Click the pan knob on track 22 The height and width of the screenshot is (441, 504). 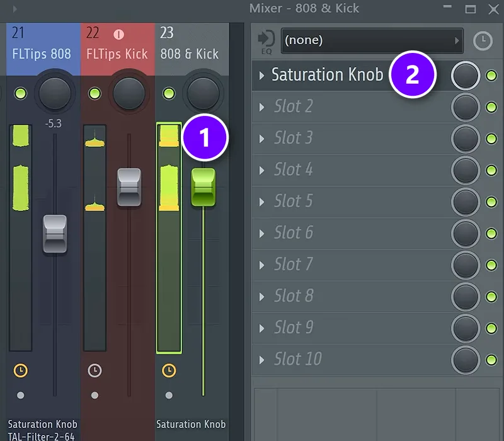(x=129, y=93)
